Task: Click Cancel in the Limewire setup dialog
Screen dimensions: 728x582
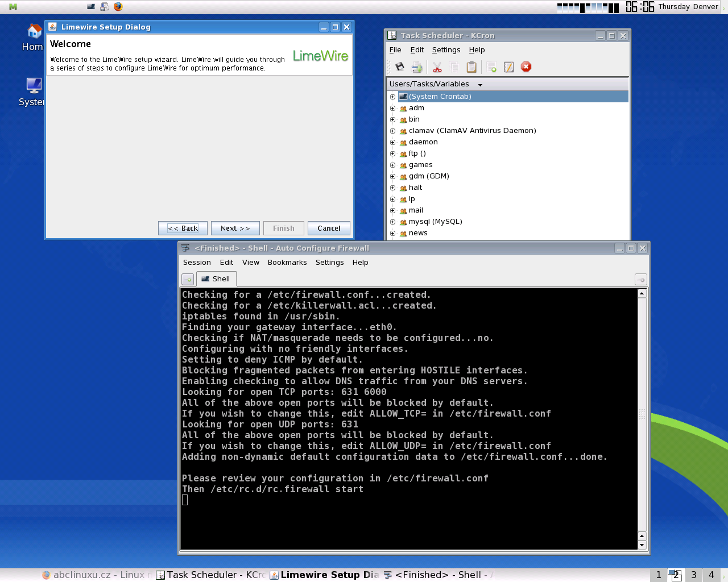Action: (x=329, y=228)
